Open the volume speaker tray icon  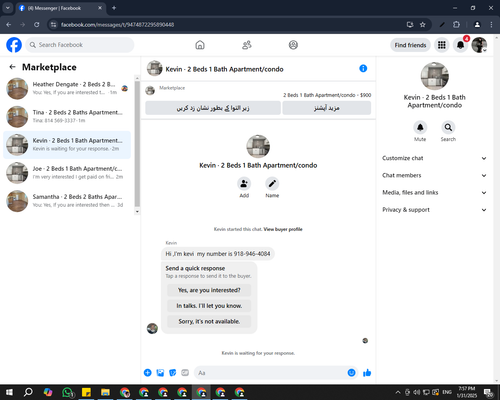coord(417,392)
